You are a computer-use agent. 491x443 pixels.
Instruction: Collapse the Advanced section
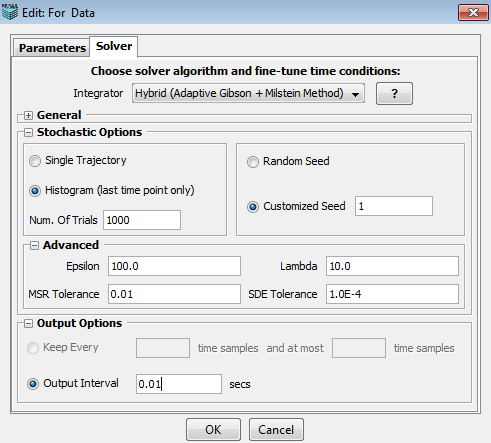(x=34, y=246)
